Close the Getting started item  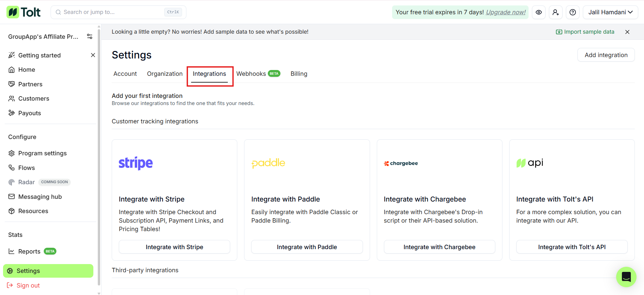(93, 55)
